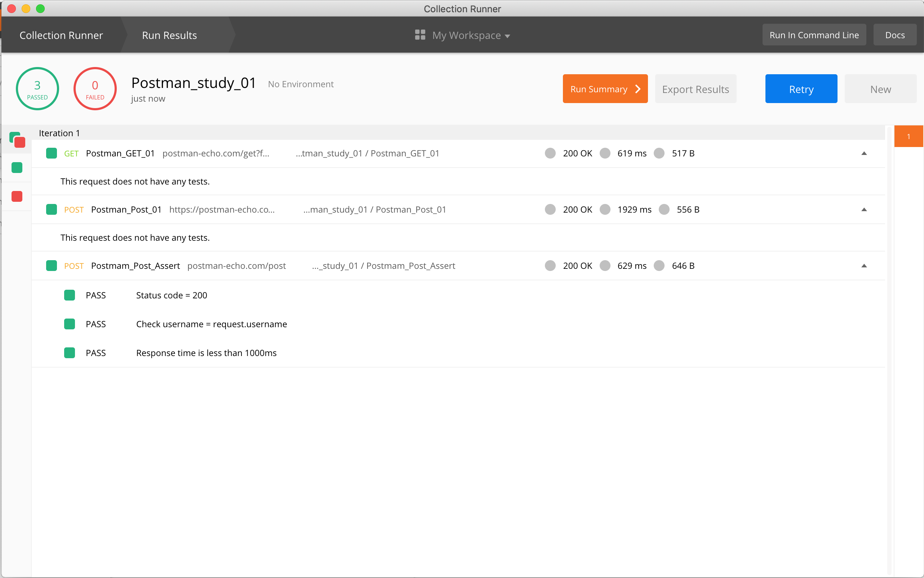
Task: Open the My Workspace dropdown
Action: pos(463,35)
